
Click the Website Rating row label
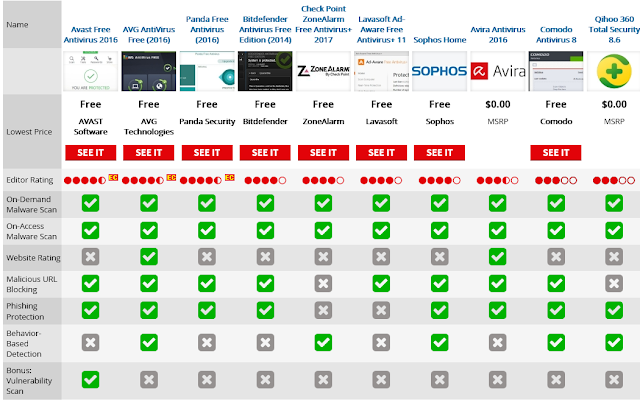[x=33, y=258]
